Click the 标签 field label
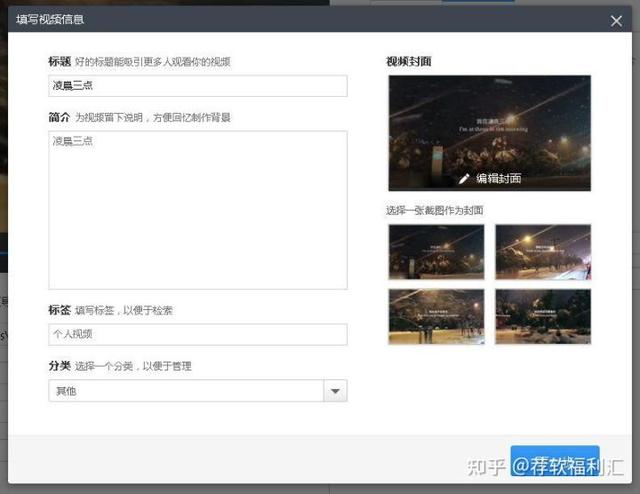Image resolution: width=640 pixels, height=494 pixels. tap(60, 310)
